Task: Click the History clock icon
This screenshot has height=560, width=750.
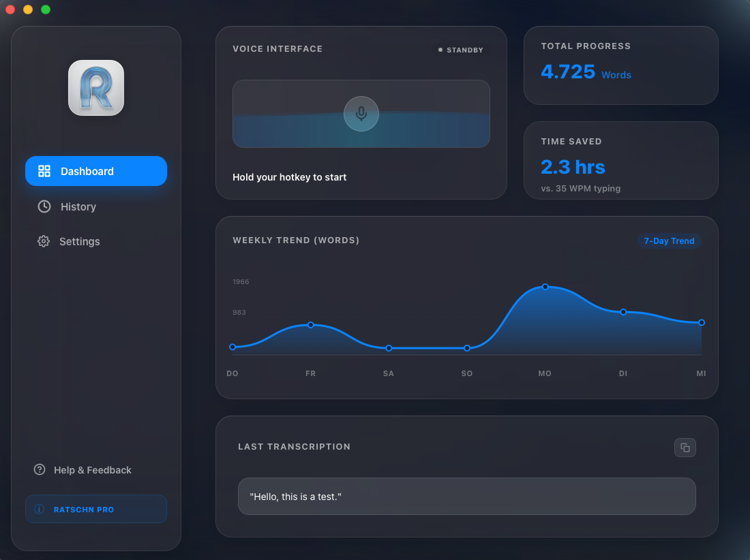Action: tap(44, 206)
